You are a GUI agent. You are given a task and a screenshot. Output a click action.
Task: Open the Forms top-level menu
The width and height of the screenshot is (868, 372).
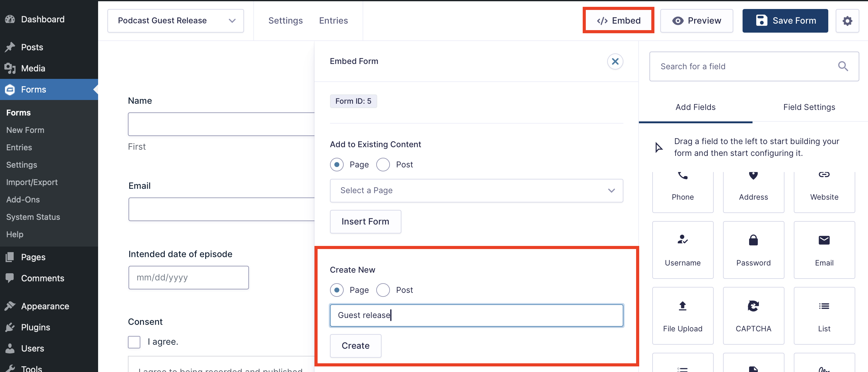coord(49,89)
